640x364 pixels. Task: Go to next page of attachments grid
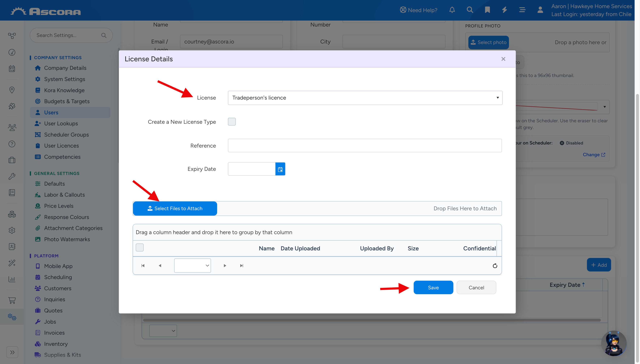coord(225,266)
